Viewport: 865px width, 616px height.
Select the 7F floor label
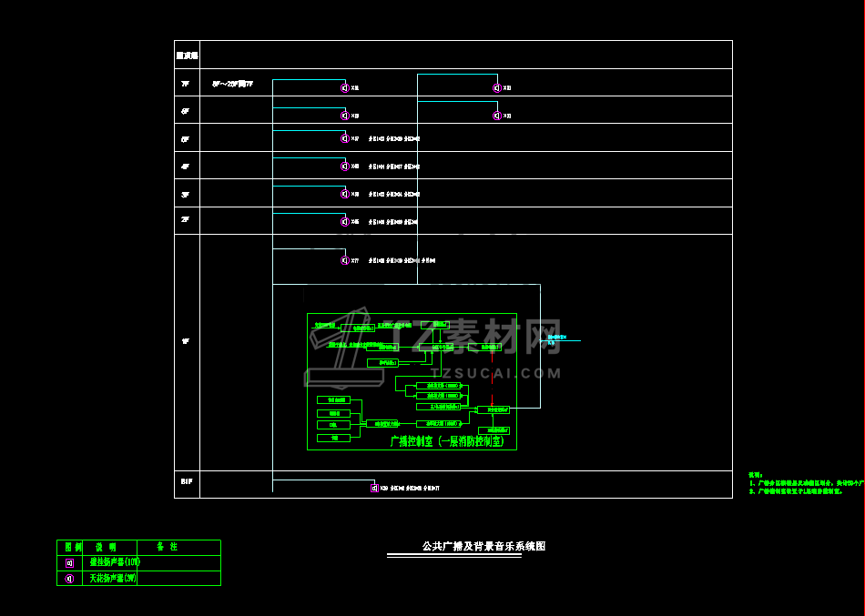pos(186,84)
